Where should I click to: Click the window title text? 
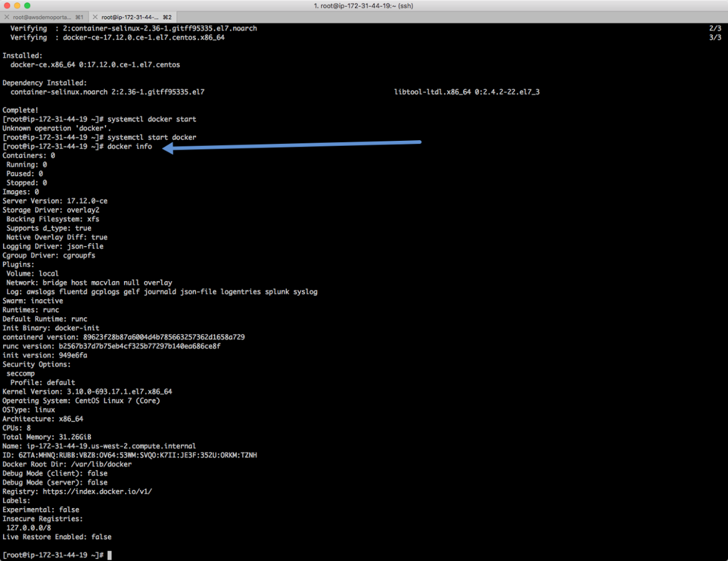(x=364, y=6)
